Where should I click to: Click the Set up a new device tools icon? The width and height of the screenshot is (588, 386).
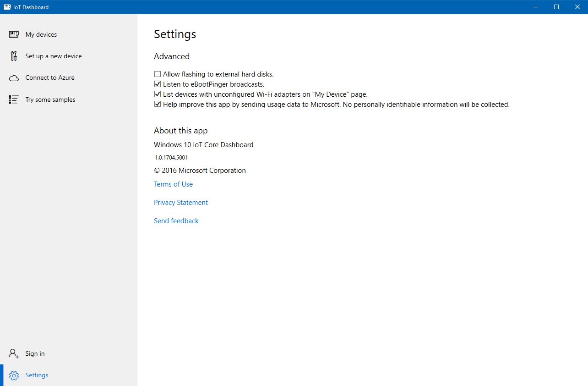click(14, 56)
